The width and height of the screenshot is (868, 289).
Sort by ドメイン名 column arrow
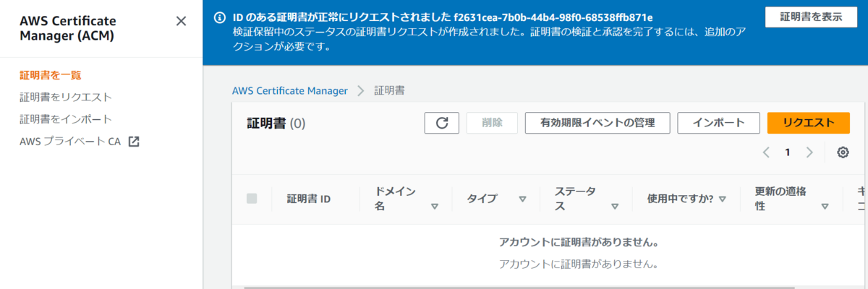point(435,206)
